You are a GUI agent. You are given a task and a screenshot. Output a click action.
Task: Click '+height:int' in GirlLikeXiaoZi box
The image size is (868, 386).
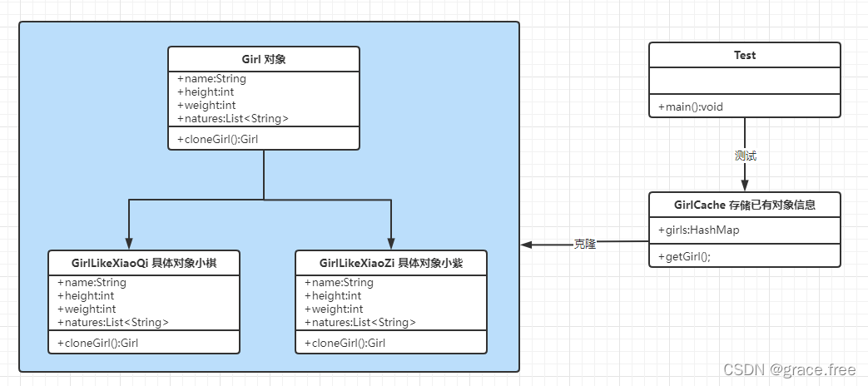[x=333, y=296]
